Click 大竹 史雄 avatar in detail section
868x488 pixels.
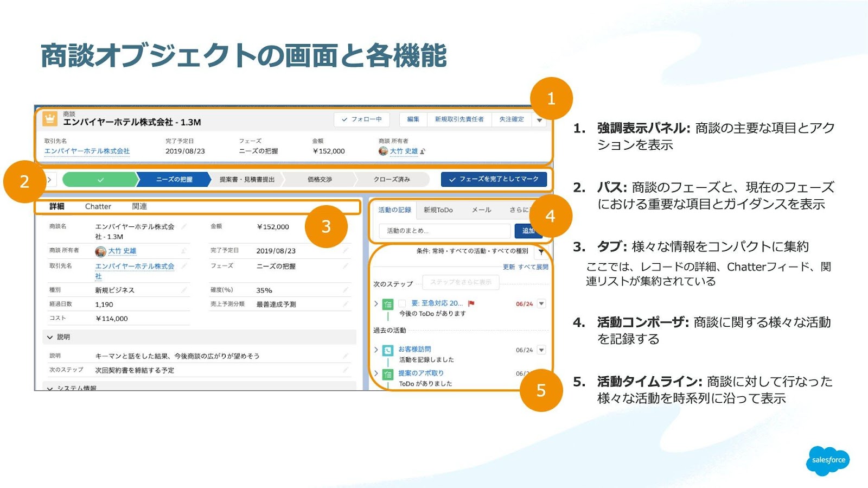[x=100, y=251]
